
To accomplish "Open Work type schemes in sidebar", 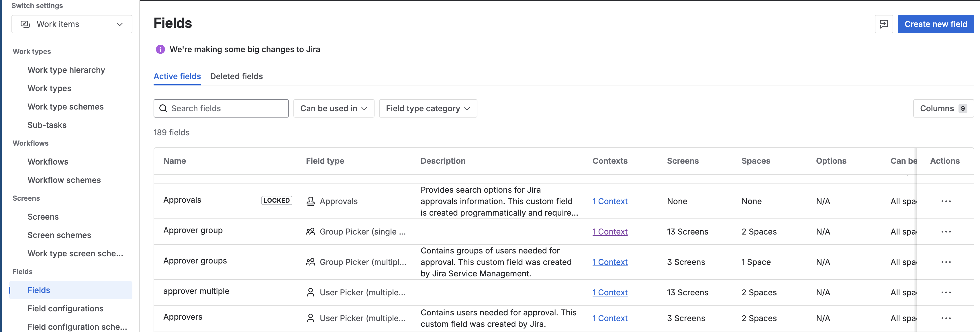I will (65, 107).
